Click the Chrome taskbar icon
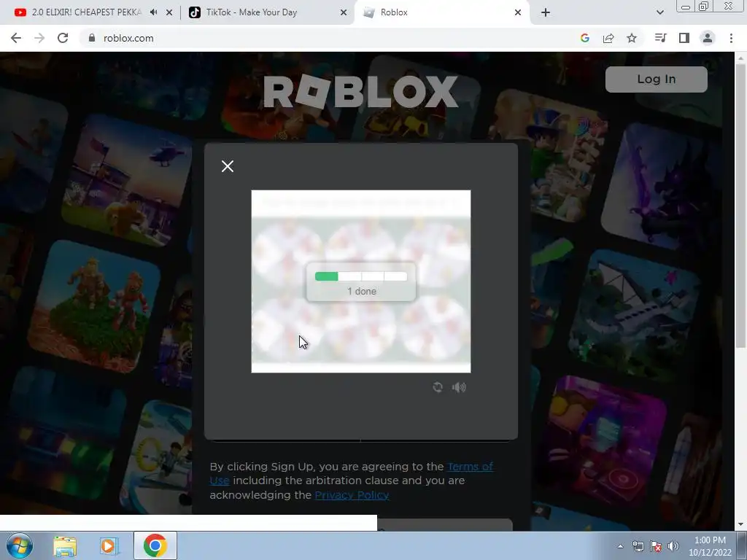The height and width of the screenshot is (560, 747). pos(155,545)
